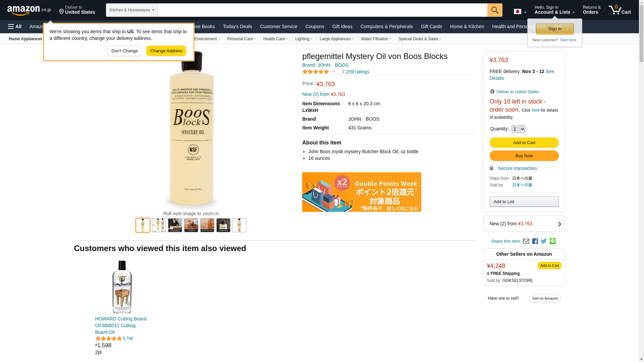
Task: Open the 7,259 ratings link
Action: coord(356,72)
